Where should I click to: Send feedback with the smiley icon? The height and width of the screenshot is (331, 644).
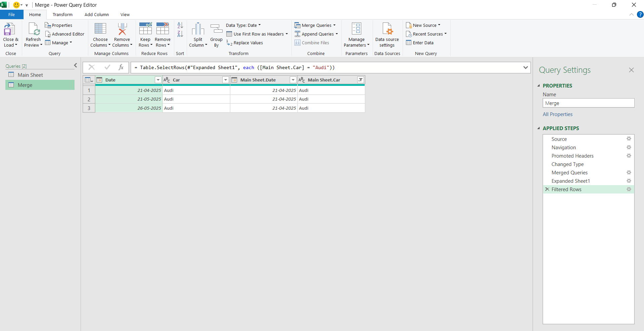[x=16, y=5]
